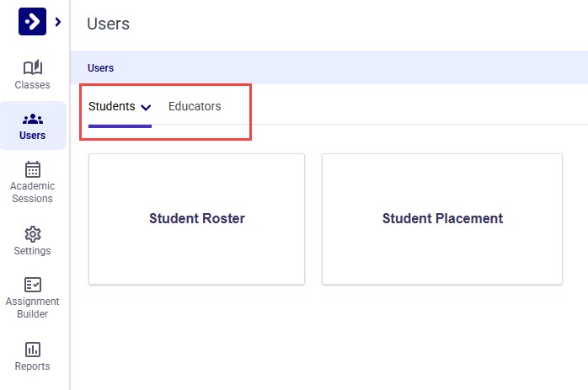
Task: Click the Settings label in sidebar
Action: point(32,251)
